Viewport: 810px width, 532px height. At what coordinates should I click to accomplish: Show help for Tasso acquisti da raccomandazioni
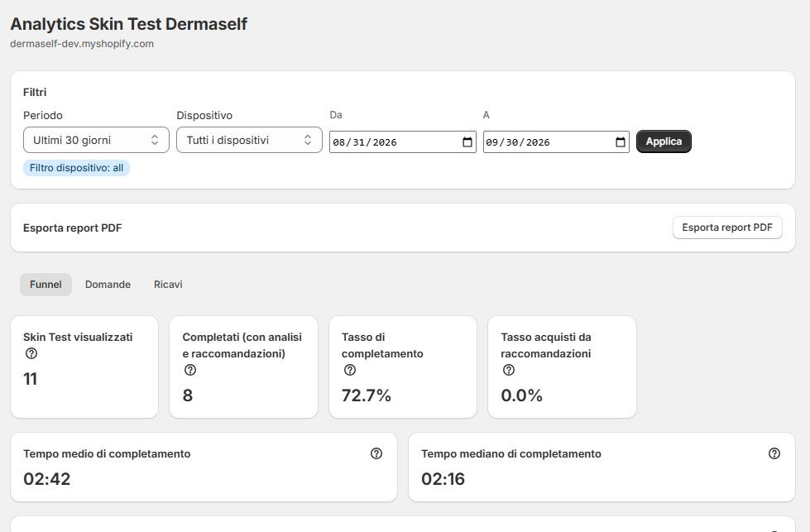click(x=509, y=370)
